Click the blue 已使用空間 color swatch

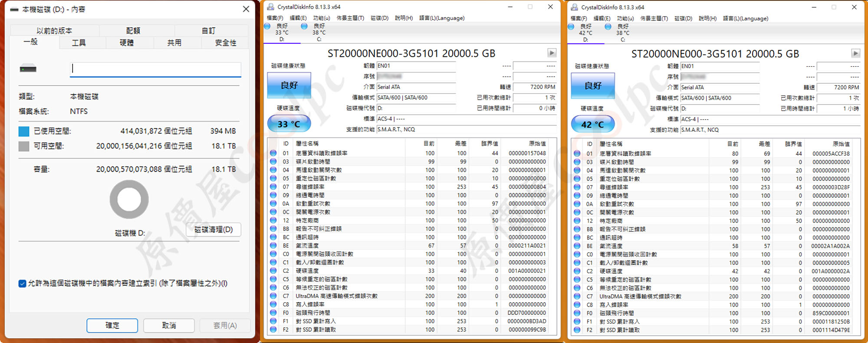pyautogui.click(x=24, y=131)
